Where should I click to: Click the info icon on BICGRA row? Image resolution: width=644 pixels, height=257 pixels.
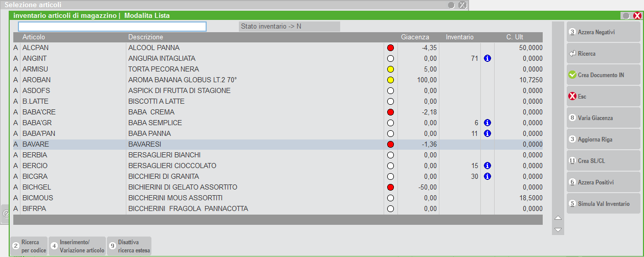[x=487, y=177]
